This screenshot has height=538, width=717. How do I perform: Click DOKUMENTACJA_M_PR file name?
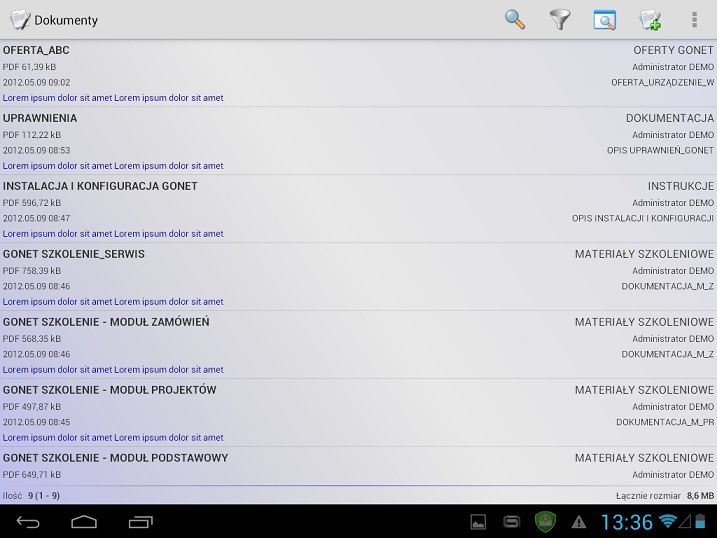coord(665,422)
